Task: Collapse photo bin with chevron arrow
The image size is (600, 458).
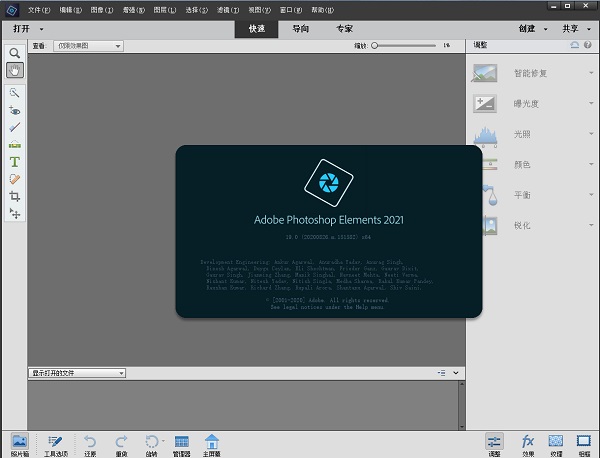Action: tap(455, 373)
